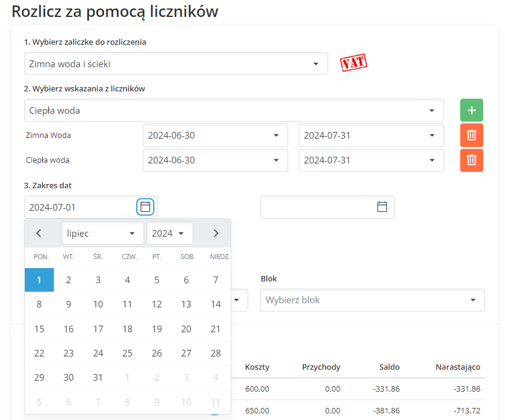Select day 20 in the calendar
The width and height of the screenshot is (505, 420).
(x=186, y=329)
